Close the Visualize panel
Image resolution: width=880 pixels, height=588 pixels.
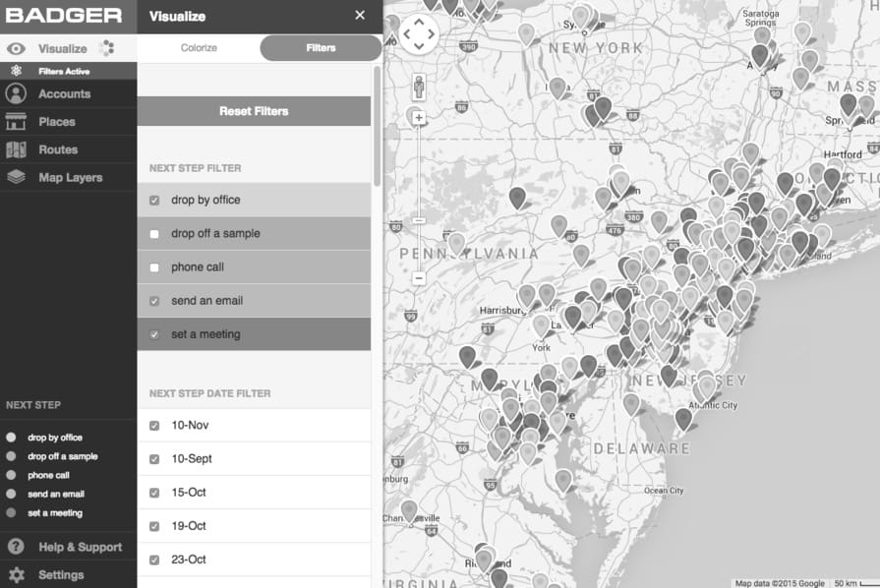[360, 15]
